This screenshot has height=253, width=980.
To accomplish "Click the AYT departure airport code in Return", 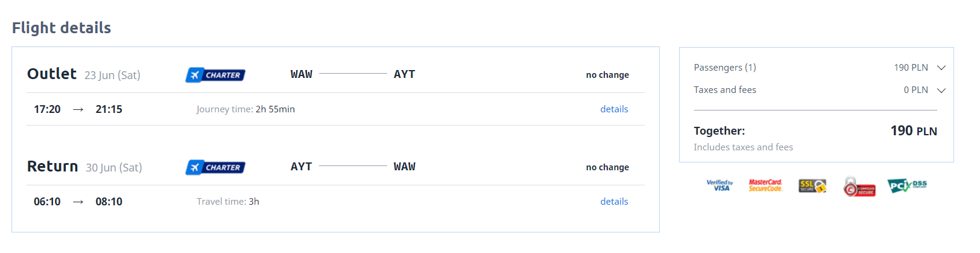I will coord(302,167).
